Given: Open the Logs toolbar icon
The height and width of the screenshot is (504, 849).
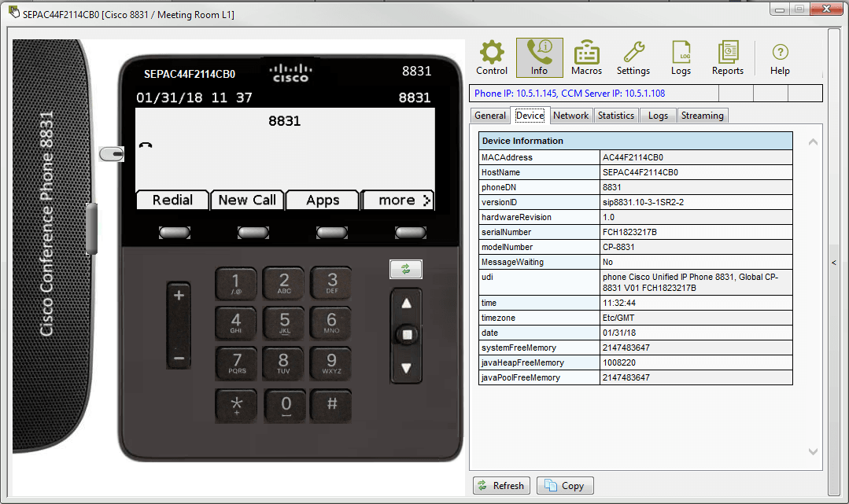Looking at the screenshot, I should point(681,57).
